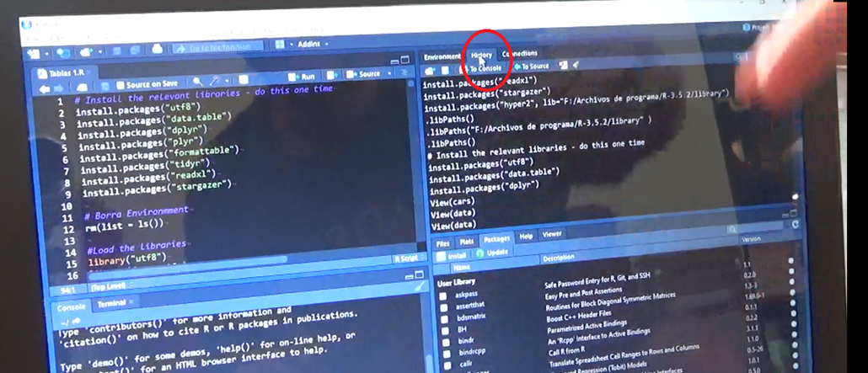Check the askpass package checkbox
Image resolution: width=868 pixels, height=373 pixels.
pos(443,296)
